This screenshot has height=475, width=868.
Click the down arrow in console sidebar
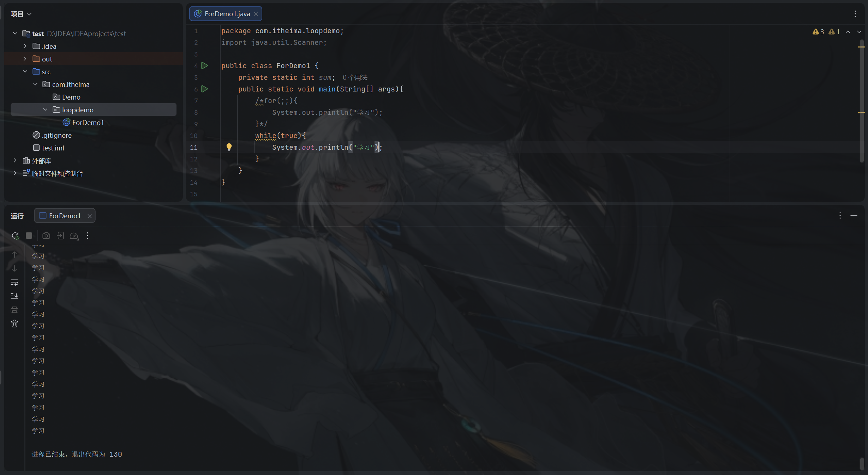(14, 268)
